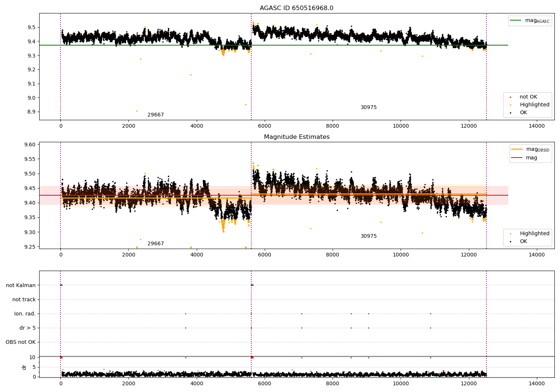Screen dimensions: 560x392
Task: Click y-axis tick '9.50' in middle plot
Action: (30, 174)
